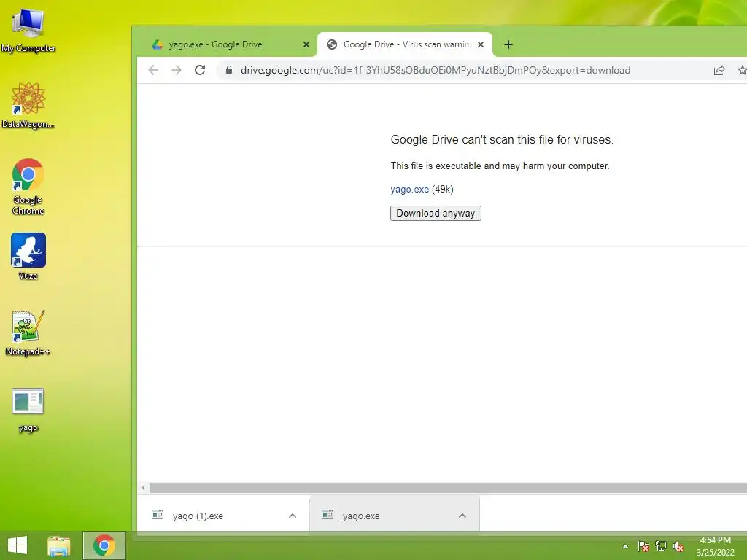The width and height of the screenshot is (747, 560).
Task: Close the Virus scan warning tab
Action: pyautogui.click(x=481, y=44)
